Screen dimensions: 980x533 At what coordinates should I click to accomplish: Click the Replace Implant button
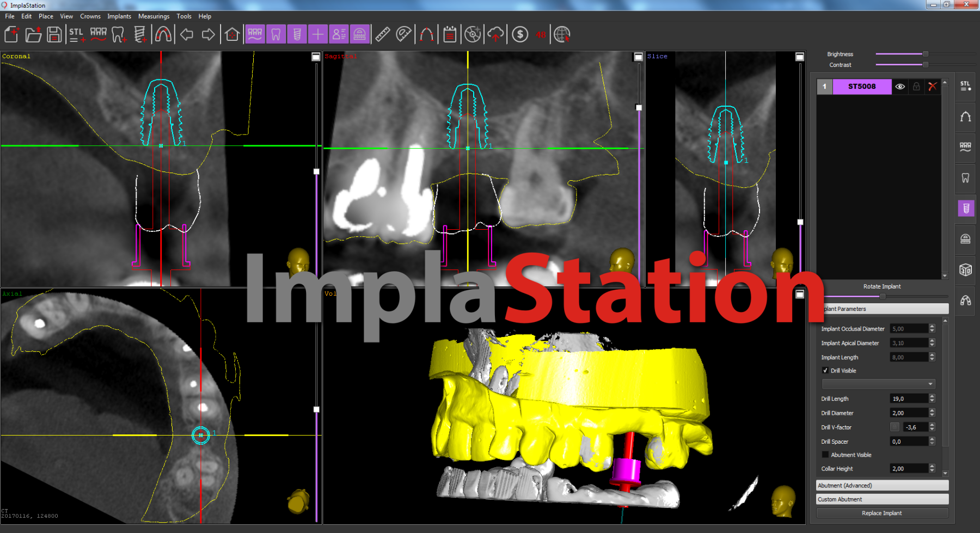(x=882, y=513)
